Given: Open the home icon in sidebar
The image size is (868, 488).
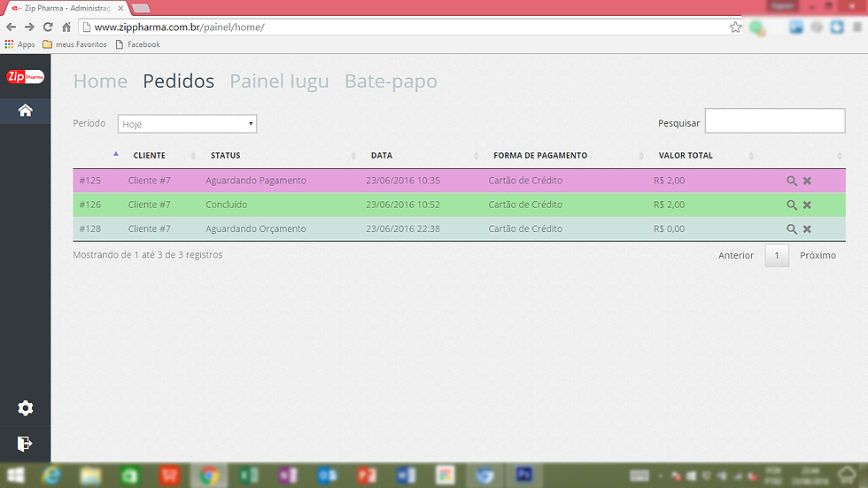Looking at the screenshot, I should coord(25,111).
